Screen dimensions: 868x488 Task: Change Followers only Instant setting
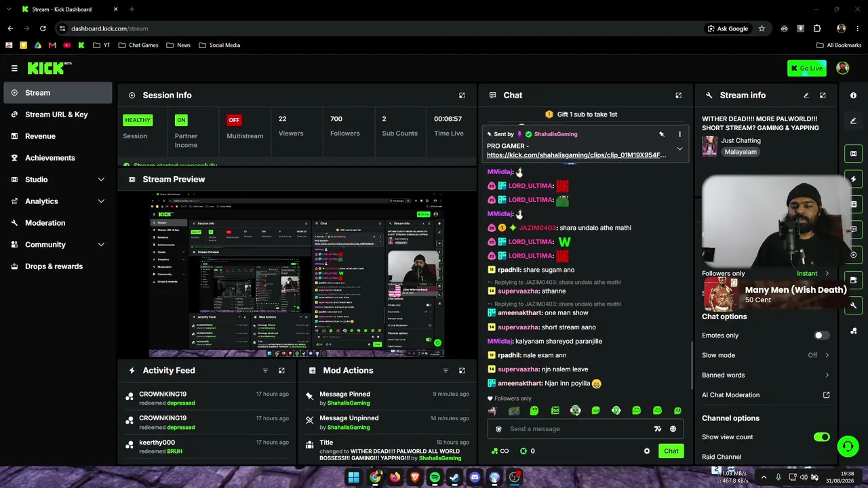click(x=812, y=274)
